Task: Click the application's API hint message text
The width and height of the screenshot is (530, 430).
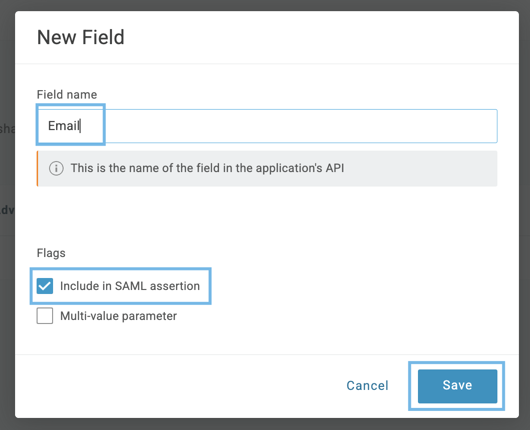Action: 207,168
